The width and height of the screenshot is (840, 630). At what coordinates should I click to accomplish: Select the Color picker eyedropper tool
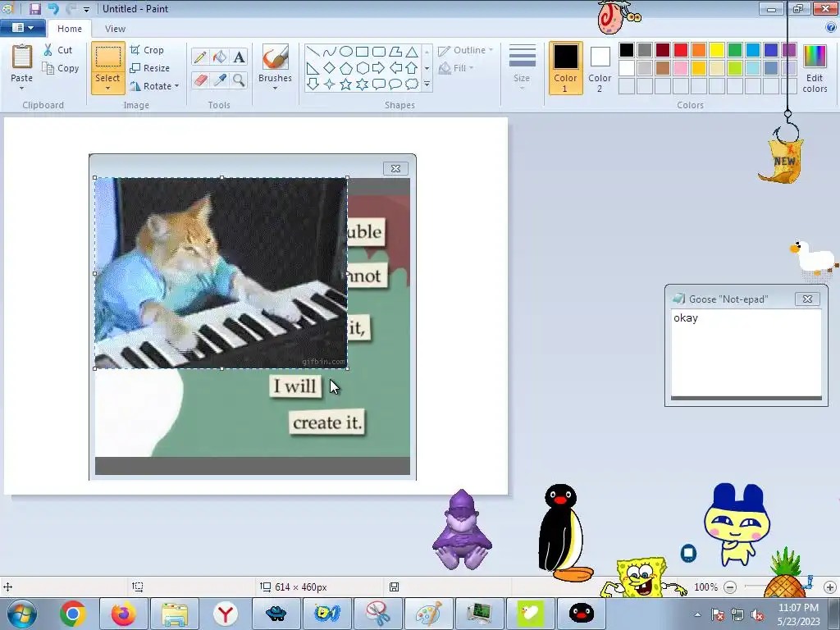[220, 80]
